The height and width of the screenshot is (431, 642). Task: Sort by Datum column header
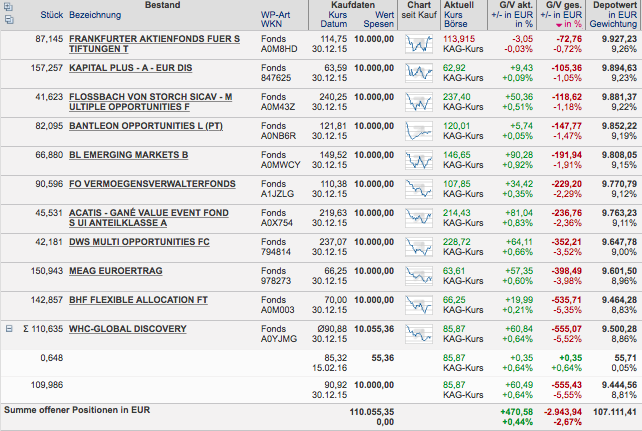(334, 24)
